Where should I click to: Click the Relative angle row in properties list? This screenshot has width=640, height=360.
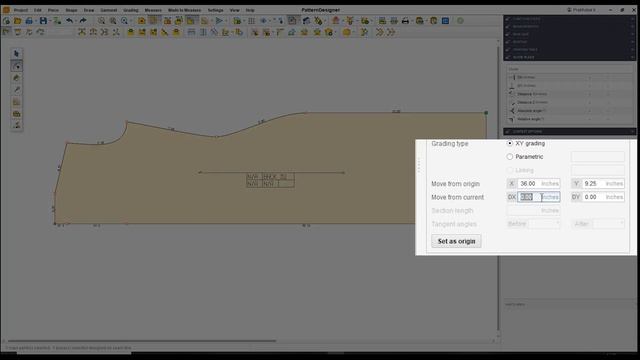pos(569,119)
